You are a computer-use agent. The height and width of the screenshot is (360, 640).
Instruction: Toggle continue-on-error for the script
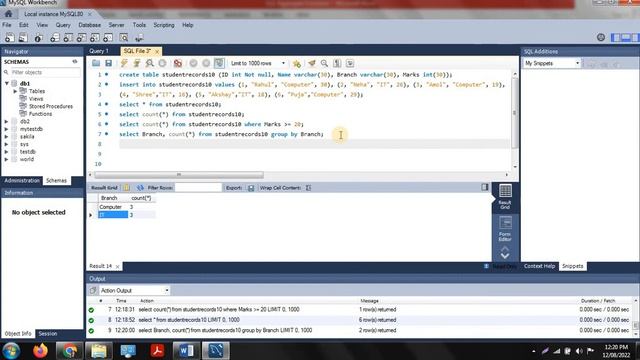tap(178, 63)
